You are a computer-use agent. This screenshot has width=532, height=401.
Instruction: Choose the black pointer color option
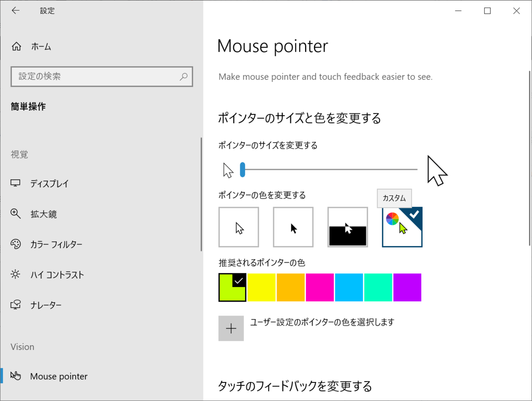(x=293, y=227)
